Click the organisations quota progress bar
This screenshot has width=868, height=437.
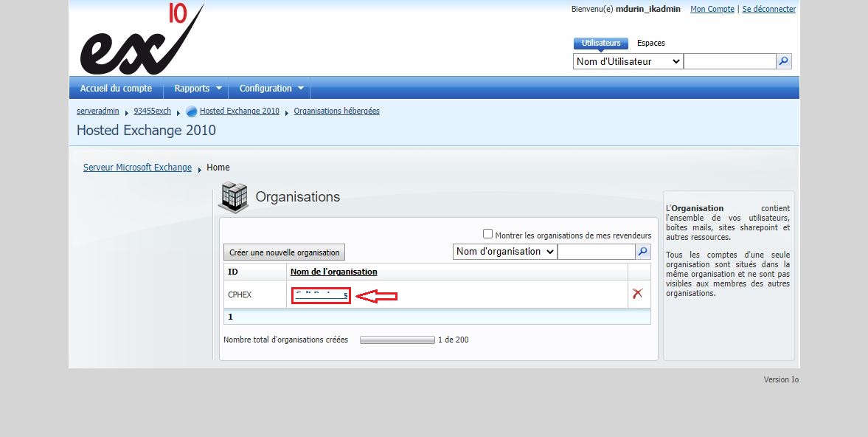[397, 340]
